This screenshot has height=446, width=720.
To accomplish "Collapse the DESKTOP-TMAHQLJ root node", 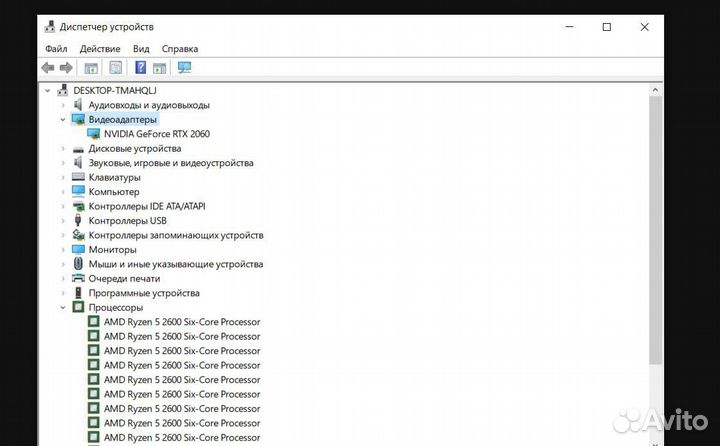I will click(47, 90).
